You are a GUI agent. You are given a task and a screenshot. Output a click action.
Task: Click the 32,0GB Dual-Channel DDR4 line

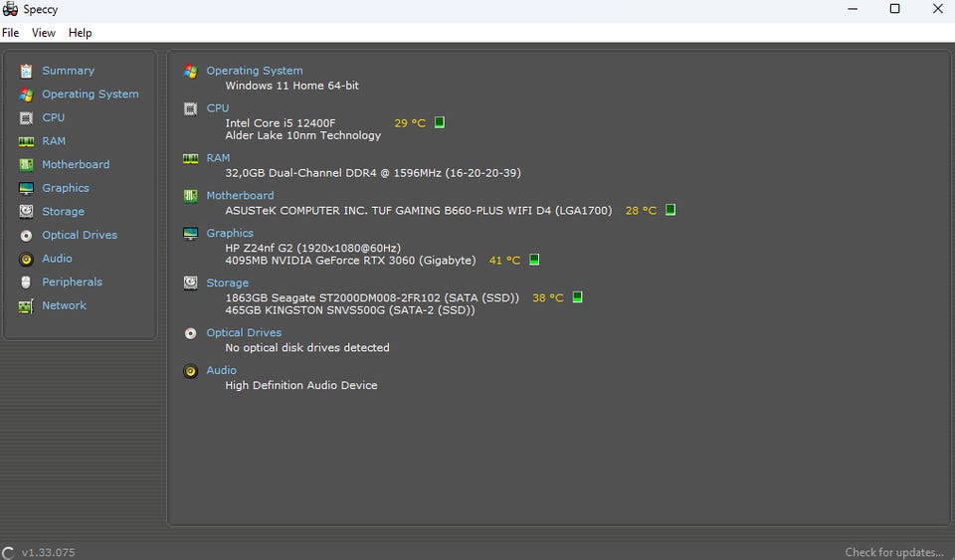point(373,173)
